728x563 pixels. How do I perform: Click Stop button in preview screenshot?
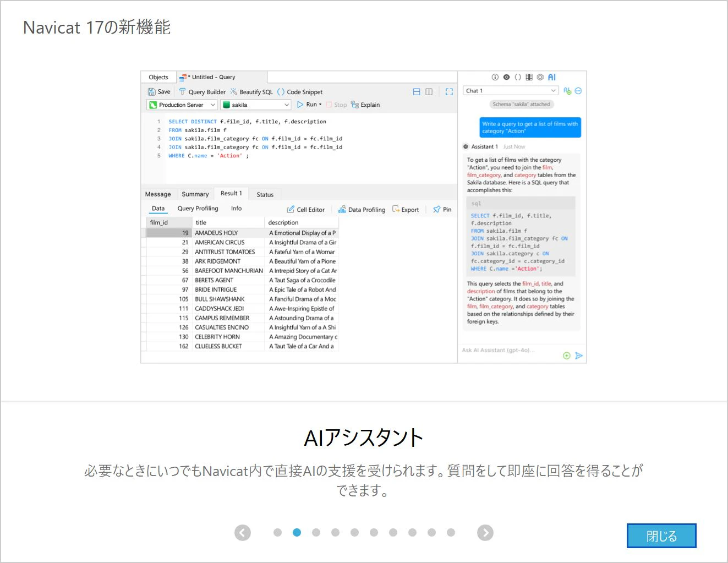pyautogui.click(x=337, y=105)
